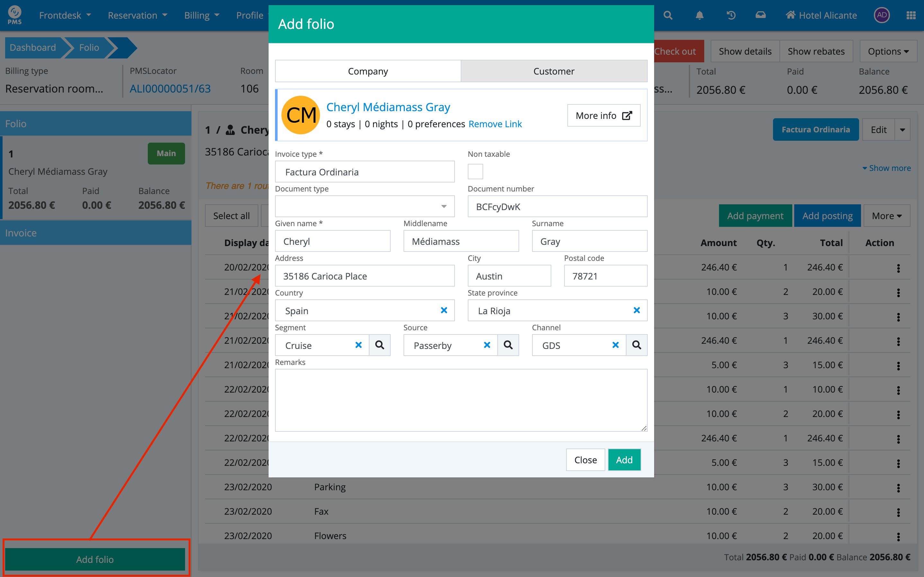Switch to the Company tab
The height and width of the screenshot is (577, 924).
(368, 71)
